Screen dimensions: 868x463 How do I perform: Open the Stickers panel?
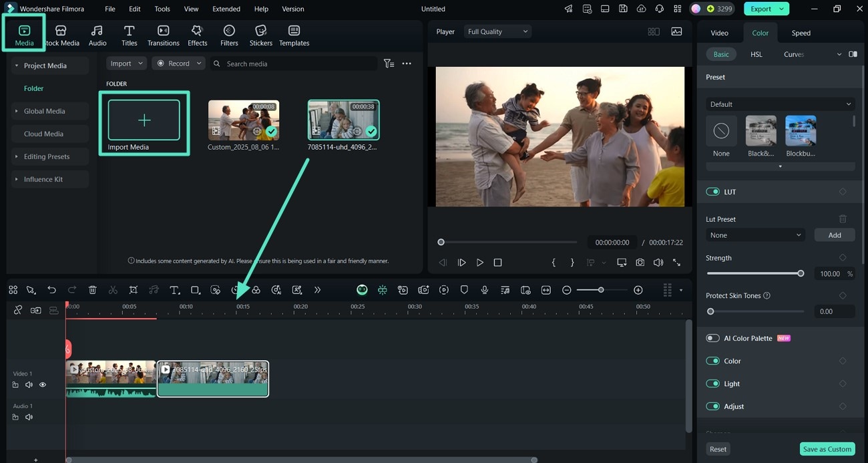(x=261, y=35)
